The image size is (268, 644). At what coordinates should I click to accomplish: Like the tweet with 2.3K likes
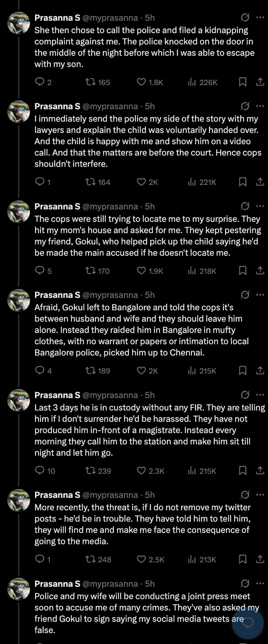click(x=141, y=471)
